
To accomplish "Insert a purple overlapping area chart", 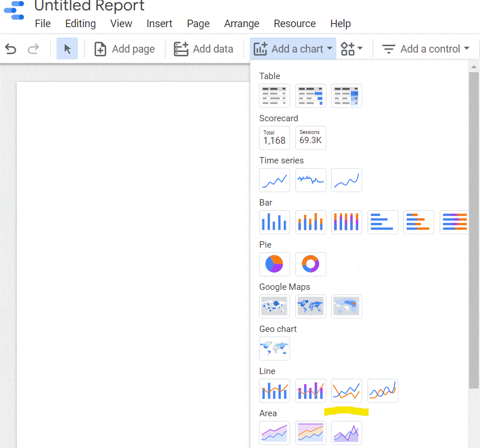I will click(347, 432).
